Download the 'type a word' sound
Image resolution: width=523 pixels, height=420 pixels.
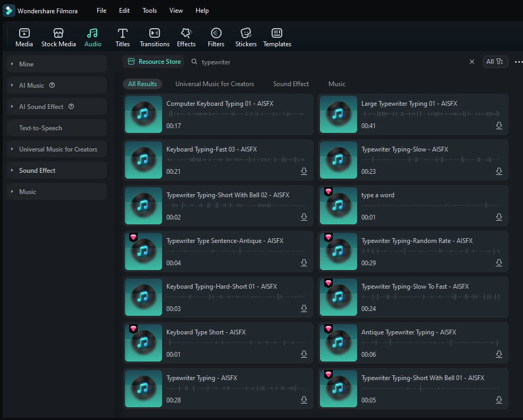click(499, 217)
